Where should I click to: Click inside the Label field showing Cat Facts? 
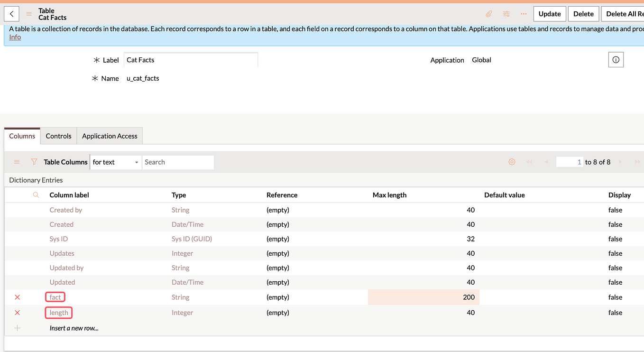tap(190, 60)
